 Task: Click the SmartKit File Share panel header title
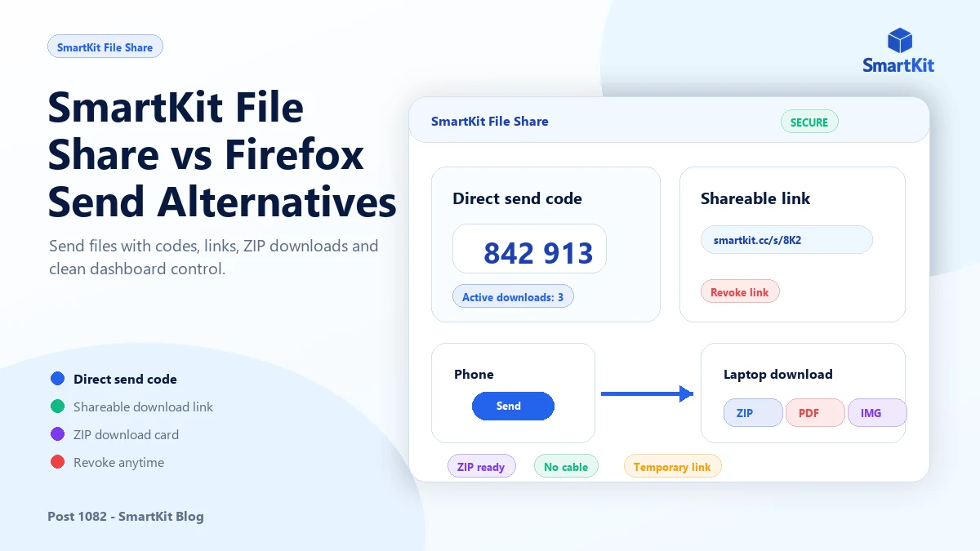490,121
